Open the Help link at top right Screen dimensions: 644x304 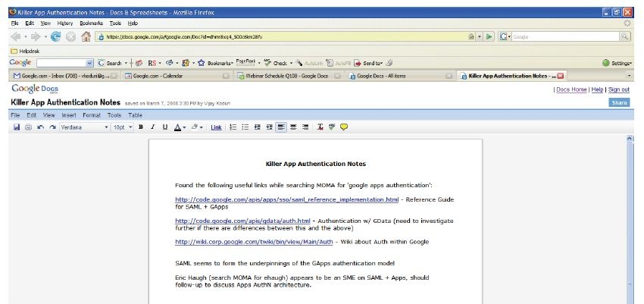[x=597, y=89]
